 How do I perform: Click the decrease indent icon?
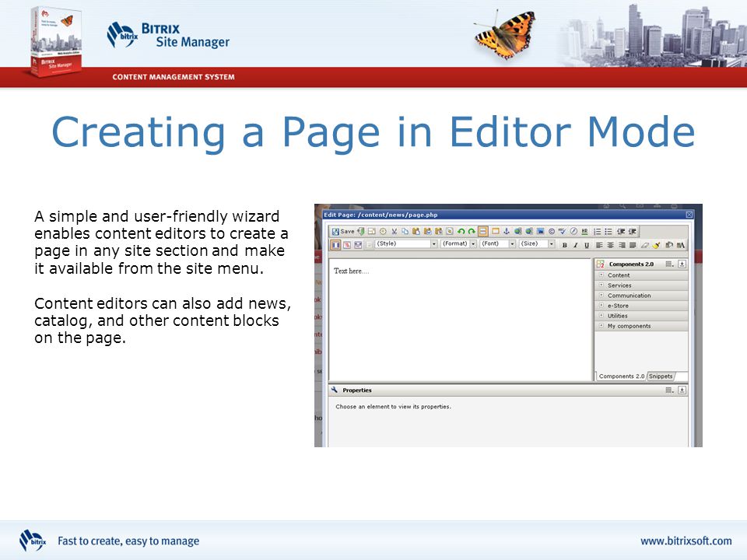pyautogui.click(x=621, y=232)
